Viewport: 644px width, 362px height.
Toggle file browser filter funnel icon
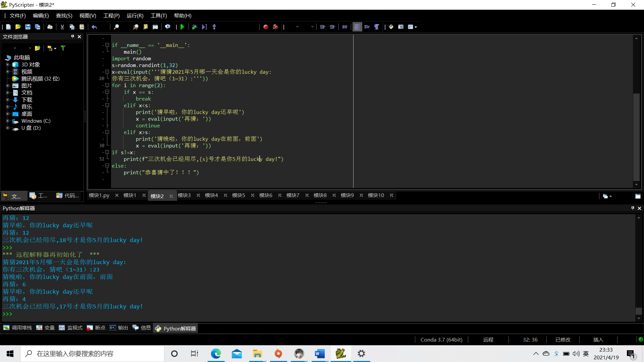tap(63, 48)
